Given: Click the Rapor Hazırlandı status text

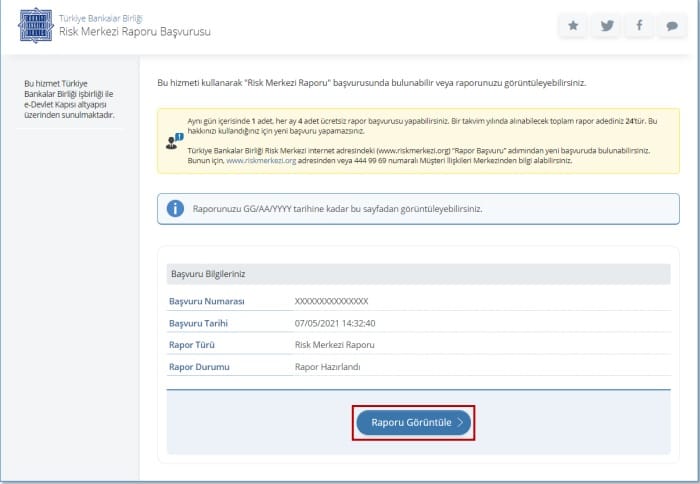Looking at the screenshot, I should click(327, 367).
